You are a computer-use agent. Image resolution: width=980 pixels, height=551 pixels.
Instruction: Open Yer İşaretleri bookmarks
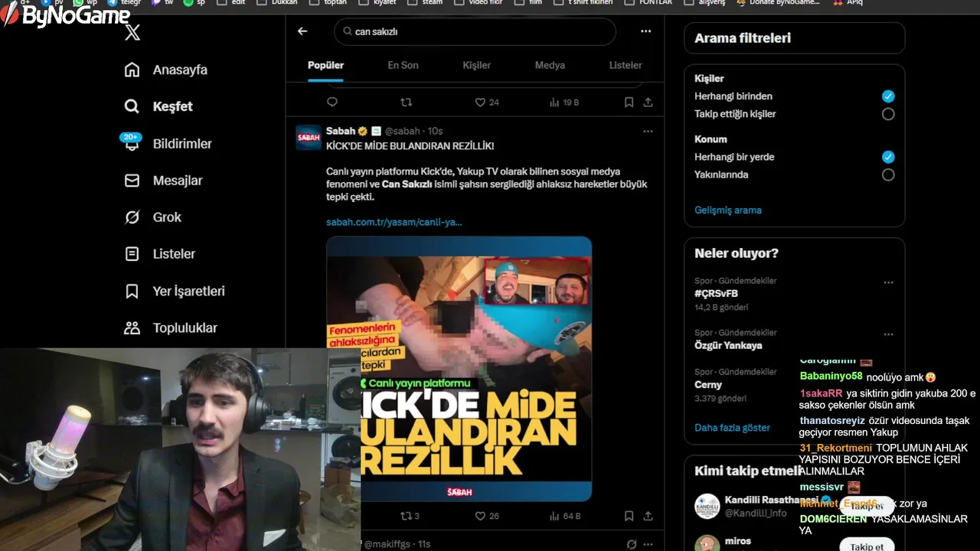(x=188, y=291)
